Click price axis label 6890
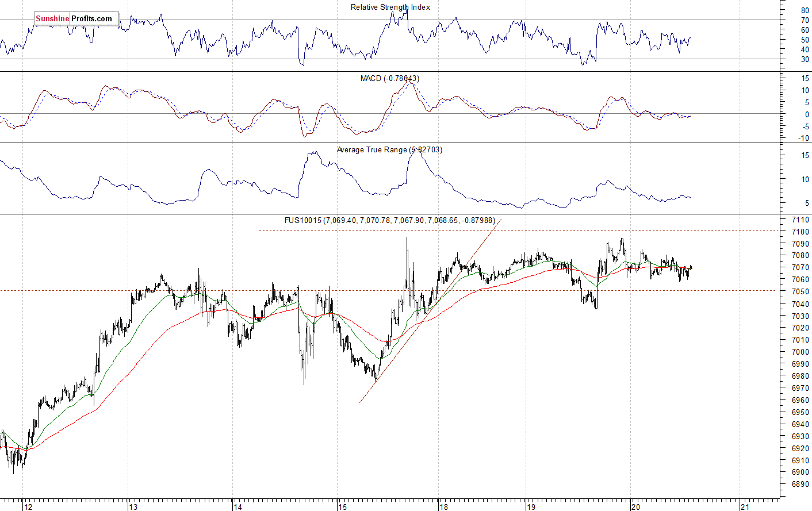 800,485
